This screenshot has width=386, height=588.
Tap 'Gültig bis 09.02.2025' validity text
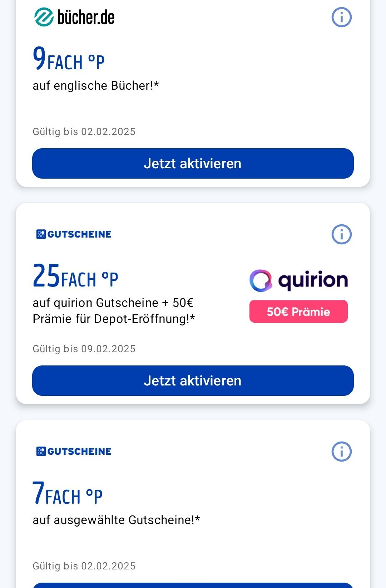click(84, 349)
